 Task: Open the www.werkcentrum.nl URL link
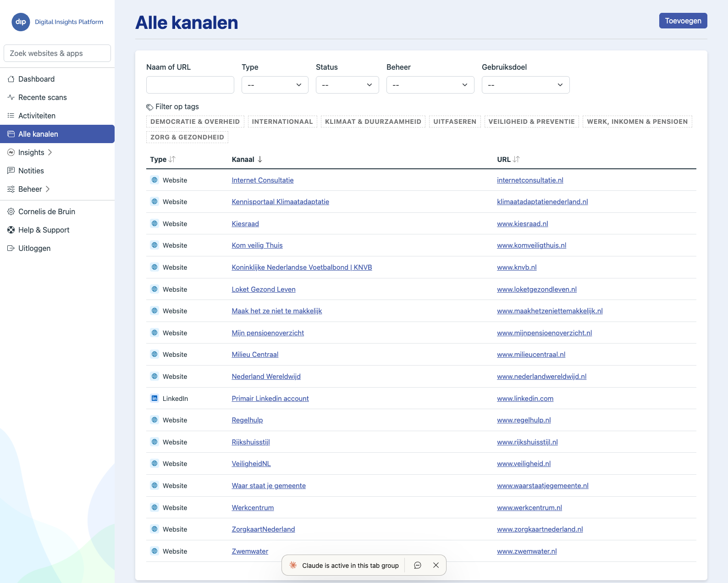529,508
